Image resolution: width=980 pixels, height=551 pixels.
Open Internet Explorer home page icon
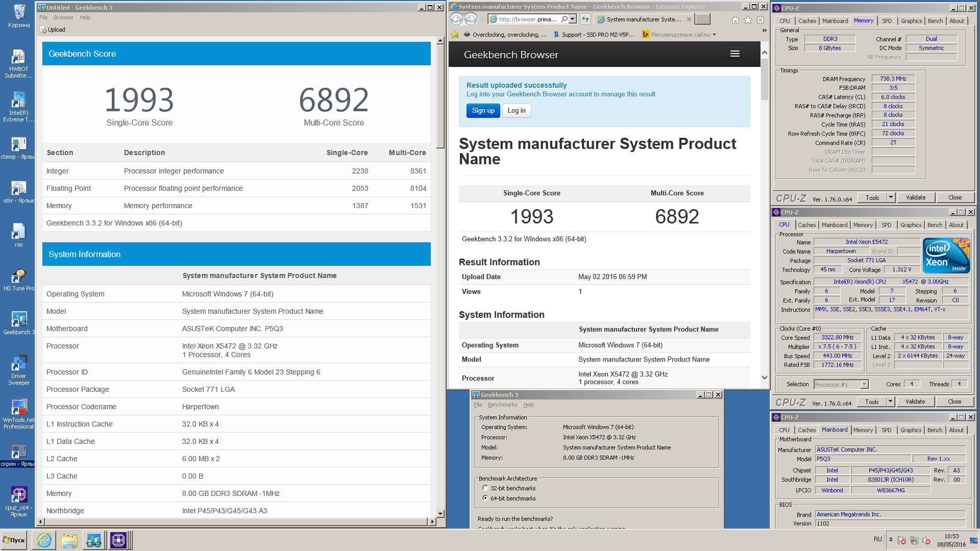pyautogui.click(x=735, y=20)
